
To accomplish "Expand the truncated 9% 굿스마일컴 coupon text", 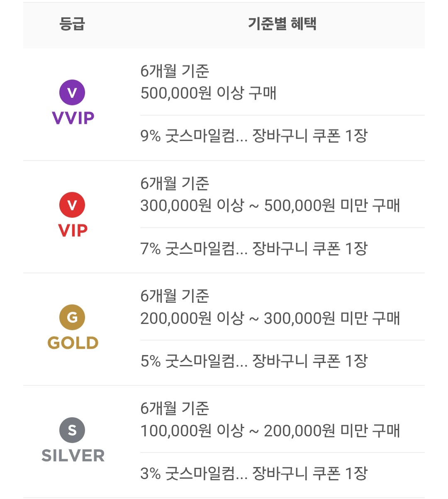I will (x=254, y=136).
